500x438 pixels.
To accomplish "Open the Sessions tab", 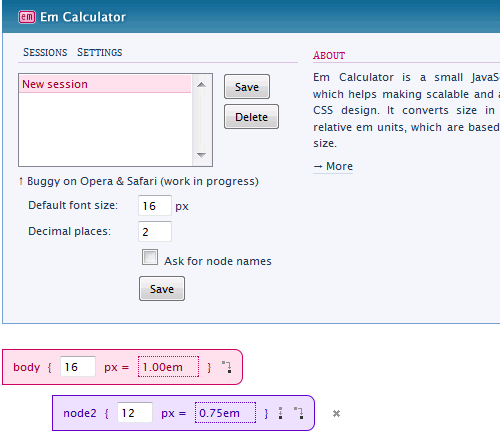I will 45,52.
